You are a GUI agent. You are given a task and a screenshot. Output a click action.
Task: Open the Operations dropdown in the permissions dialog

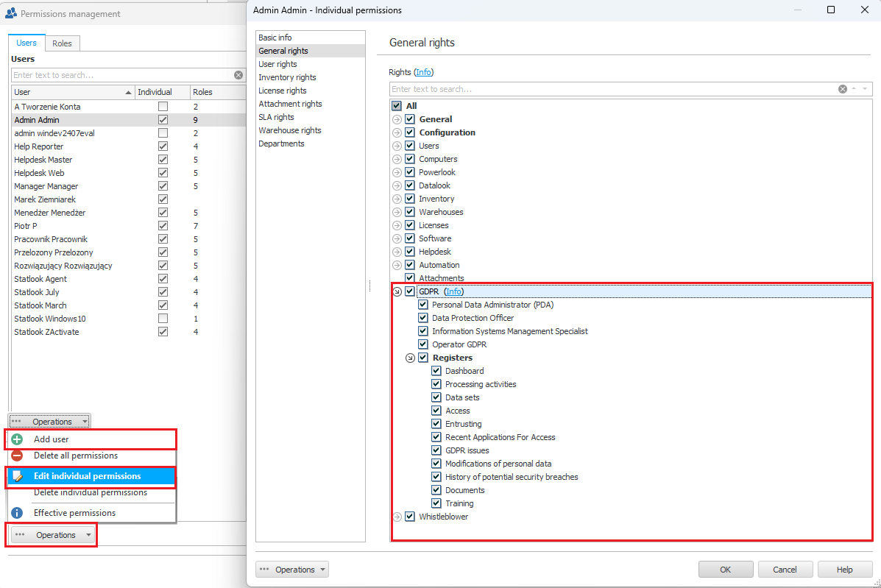point(292,570)
